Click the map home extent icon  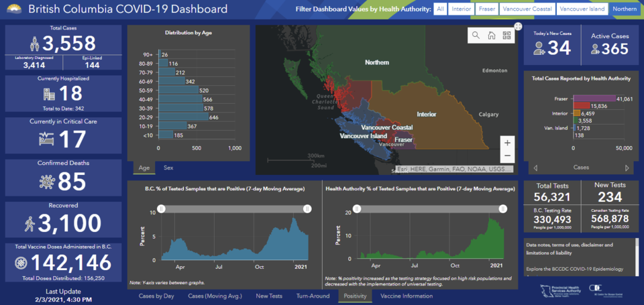pyautogui.click(x=491, y=36)
